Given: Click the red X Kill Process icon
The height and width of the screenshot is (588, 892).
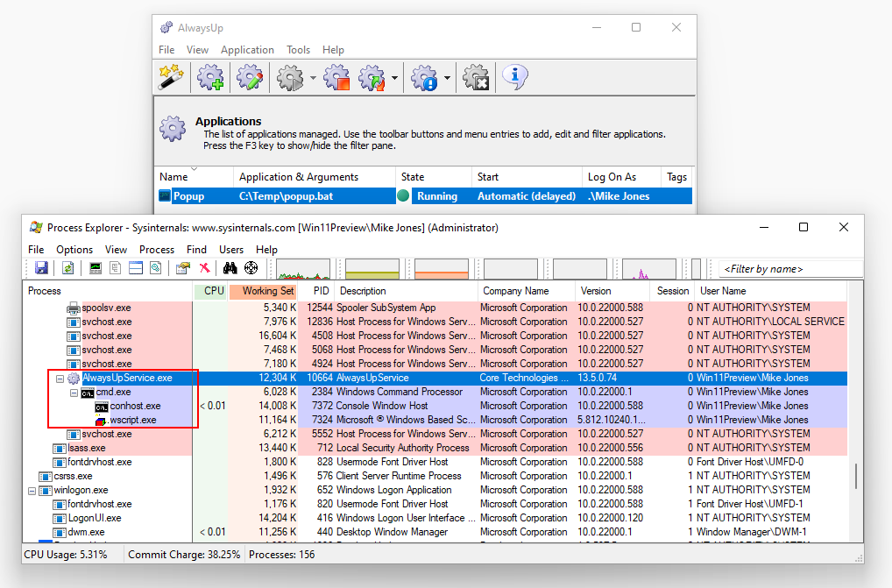Looking at the screenshot, I should point(204,268).
